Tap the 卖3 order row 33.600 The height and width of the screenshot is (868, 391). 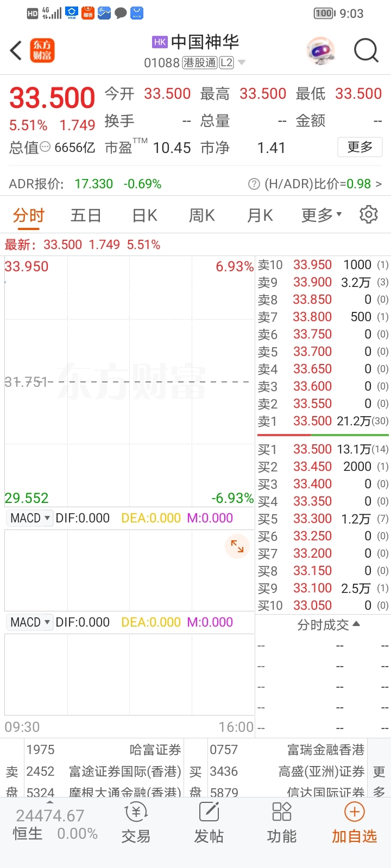click(x=323, y=386)
